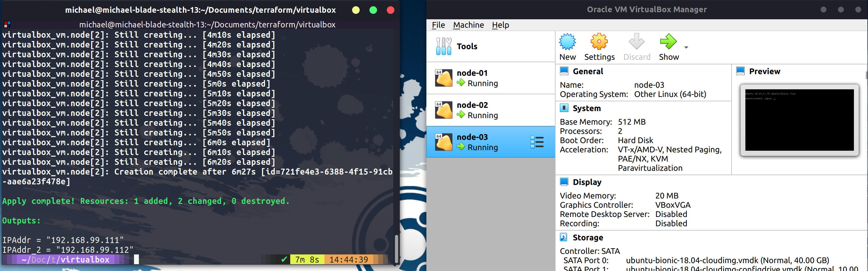Open the Tools wrench icon
This screenshot has height=271, width=868.
[x=443, y=46]
